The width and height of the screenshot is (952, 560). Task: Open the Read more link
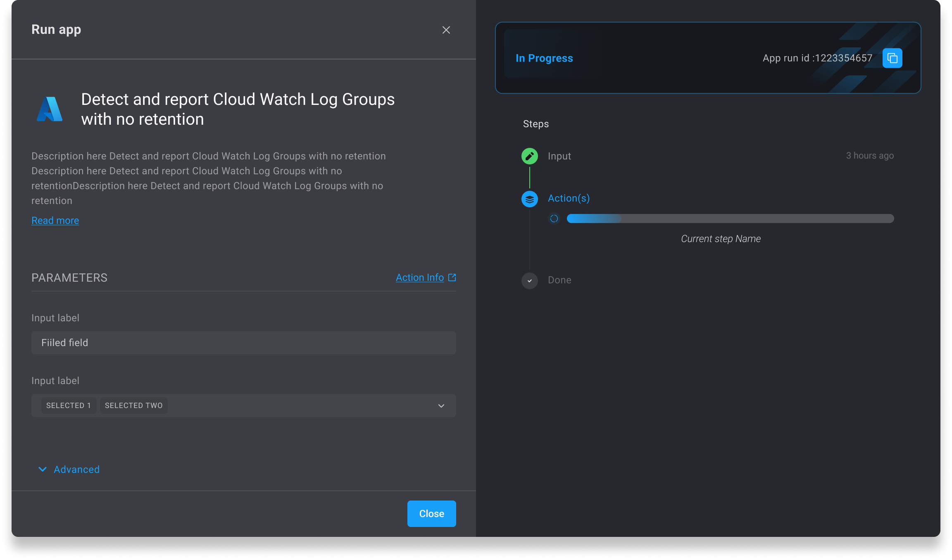[x=55, y=221]
